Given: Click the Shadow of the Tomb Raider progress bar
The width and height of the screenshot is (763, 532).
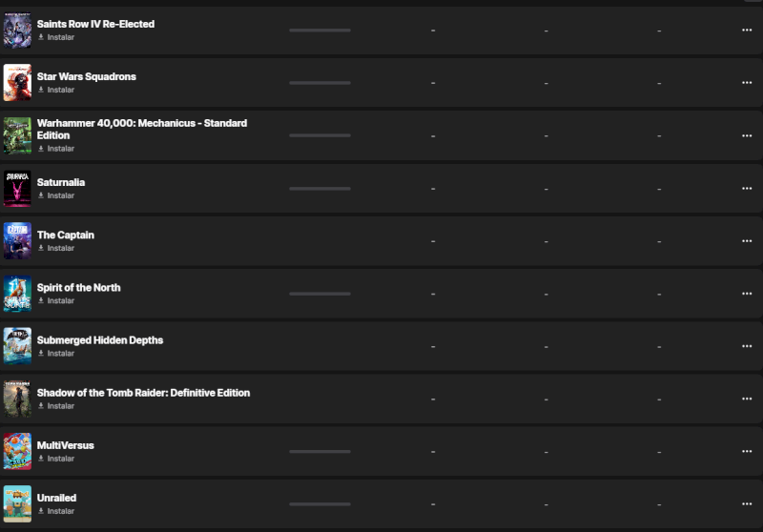Looking at the screenshot, I should coord(320,399).
